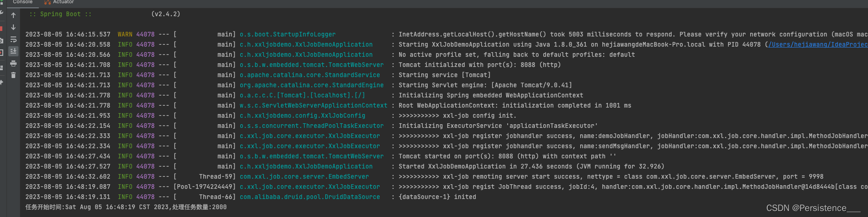868x217 pixels.
Task: Click timestamp '2023-08-05 16:46:20.558'
Action: (68, 44)
